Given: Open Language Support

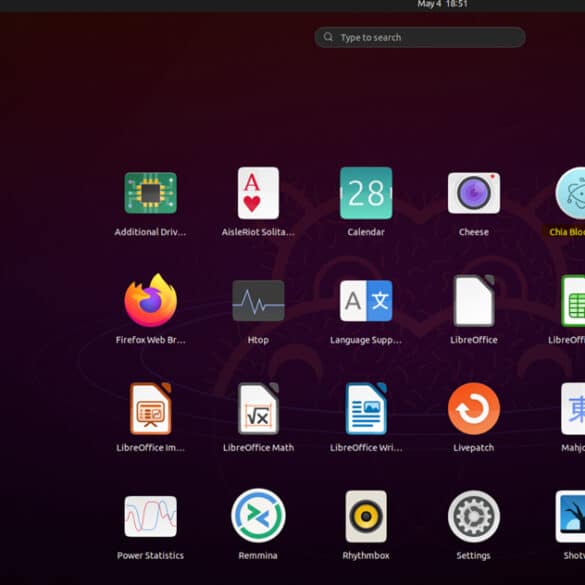Looking at the screenshot, I should (366, 301).
